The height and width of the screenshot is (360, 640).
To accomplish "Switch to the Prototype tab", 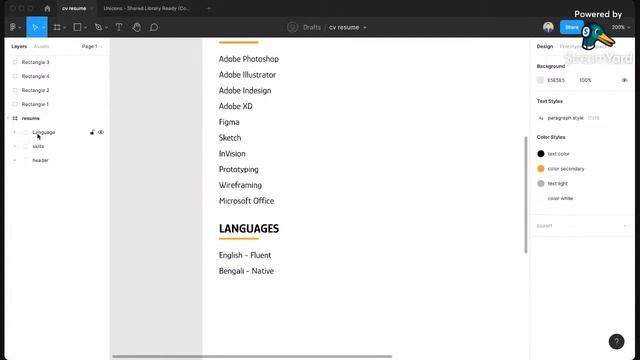I will (571, 47).
